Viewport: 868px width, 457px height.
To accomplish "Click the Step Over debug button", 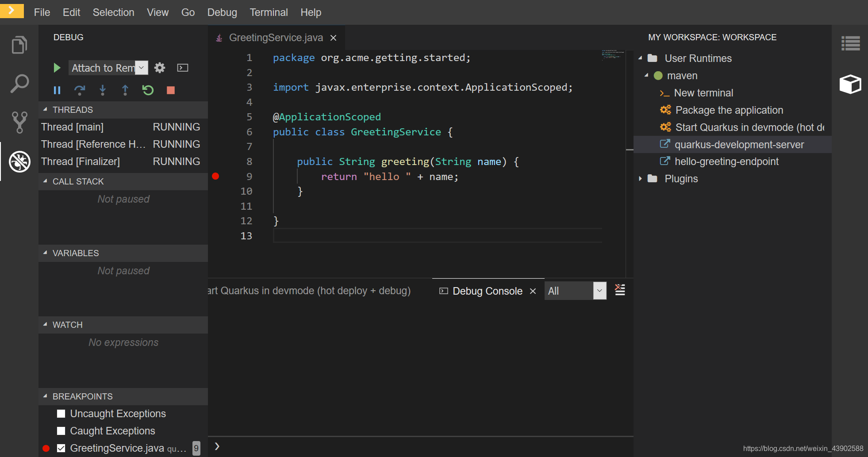I will [x=80, y=90].
